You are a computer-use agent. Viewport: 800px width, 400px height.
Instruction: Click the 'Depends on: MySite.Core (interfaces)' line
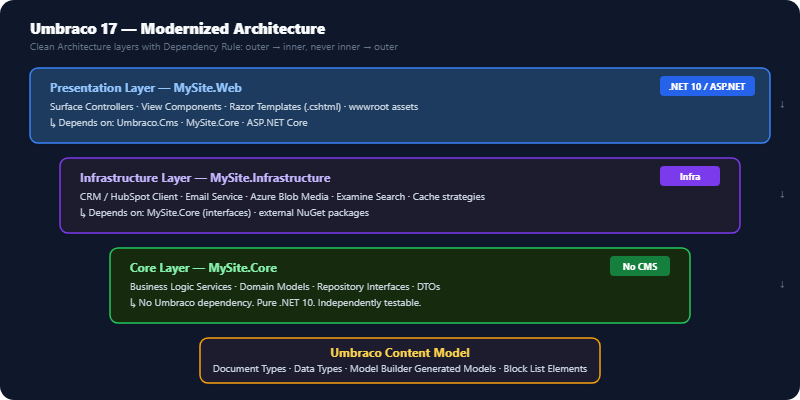pos(224,213)
